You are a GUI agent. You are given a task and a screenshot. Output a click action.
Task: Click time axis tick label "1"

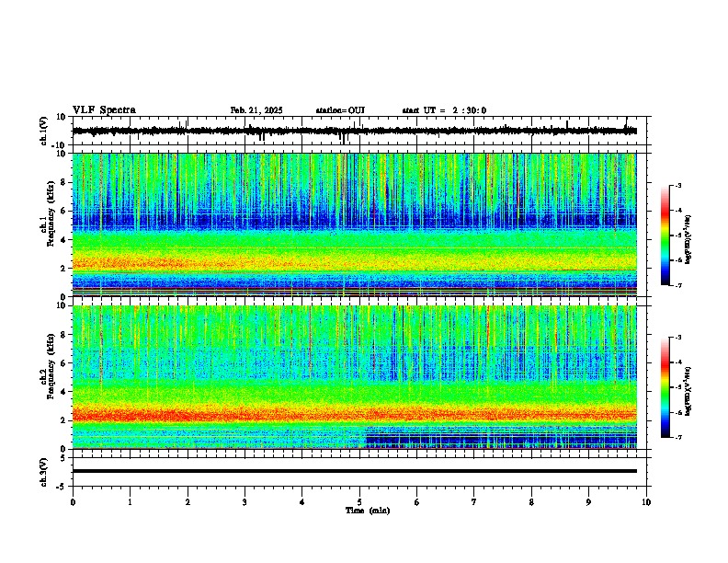click(130, 502)
